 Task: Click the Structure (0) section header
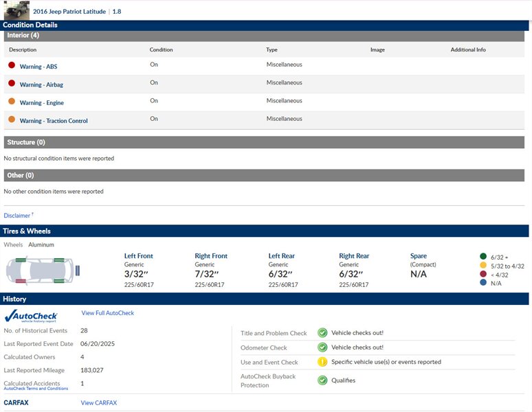(264, 142)
